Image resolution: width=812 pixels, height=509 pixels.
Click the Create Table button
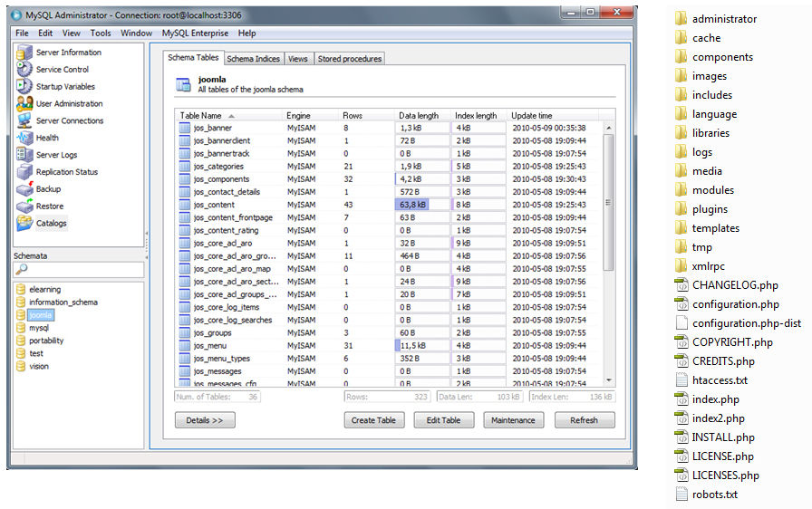point(374,420)
